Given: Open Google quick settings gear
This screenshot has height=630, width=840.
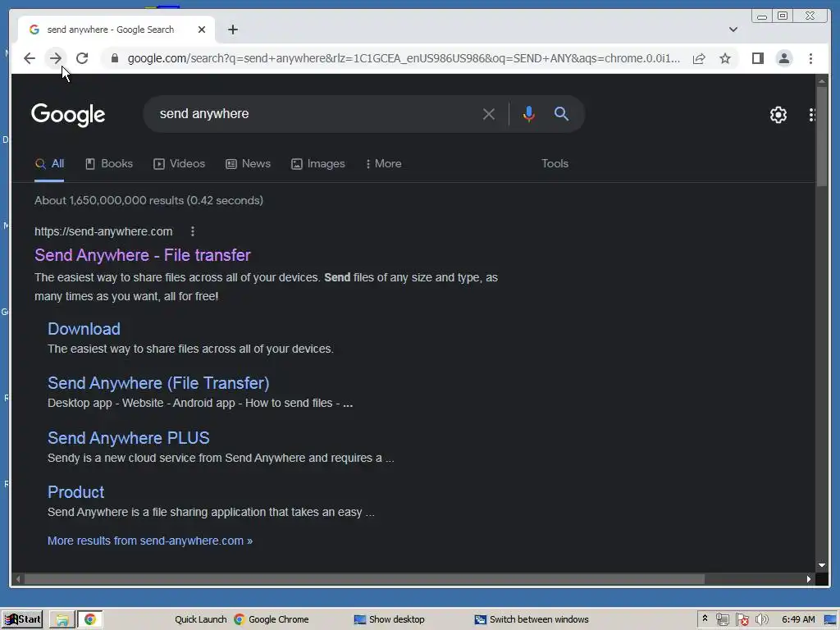Looking at the screenshot, I should coord(778,115).
